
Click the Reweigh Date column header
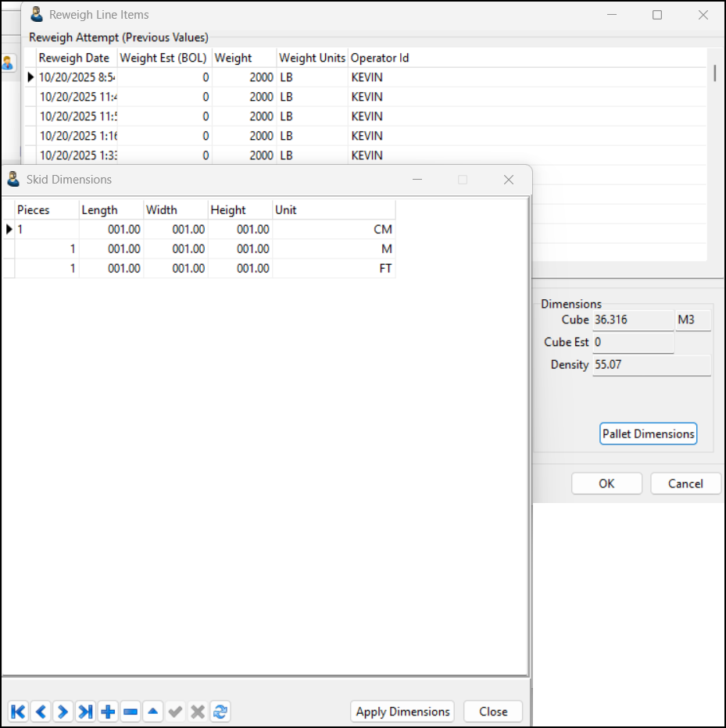pyautogui.click(x=75, y=58)
